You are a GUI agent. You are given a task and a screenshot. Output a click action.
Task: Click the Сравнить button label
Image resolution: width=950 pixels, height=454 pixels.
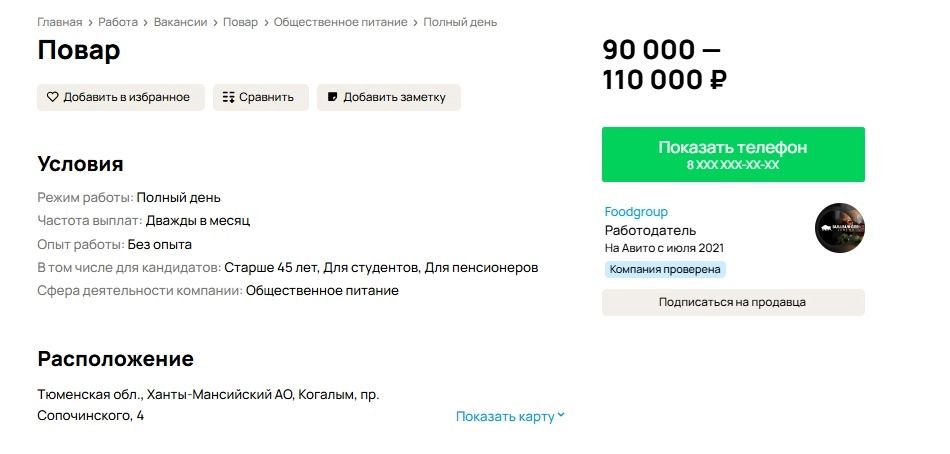pyautogui.click(x=266, y=97)
